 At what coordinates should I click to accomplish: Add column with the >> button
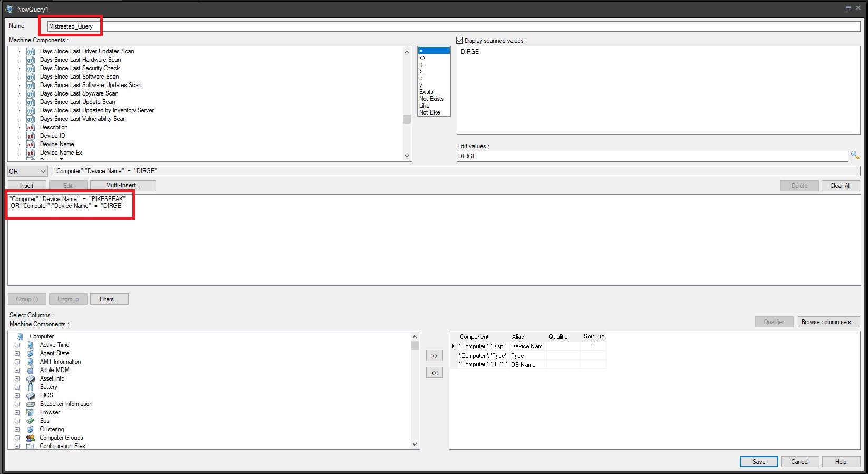coord(435,356)
